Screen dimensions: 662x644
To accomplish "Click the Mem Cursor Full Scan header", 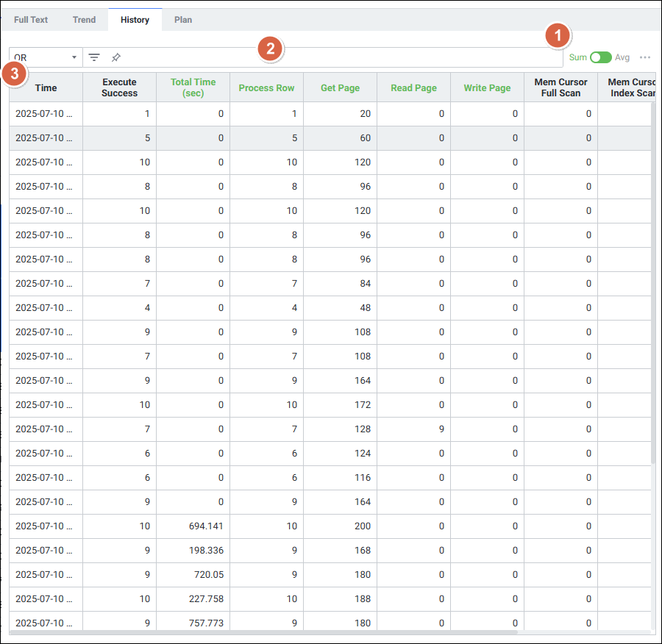I will [x=560, y=87].
